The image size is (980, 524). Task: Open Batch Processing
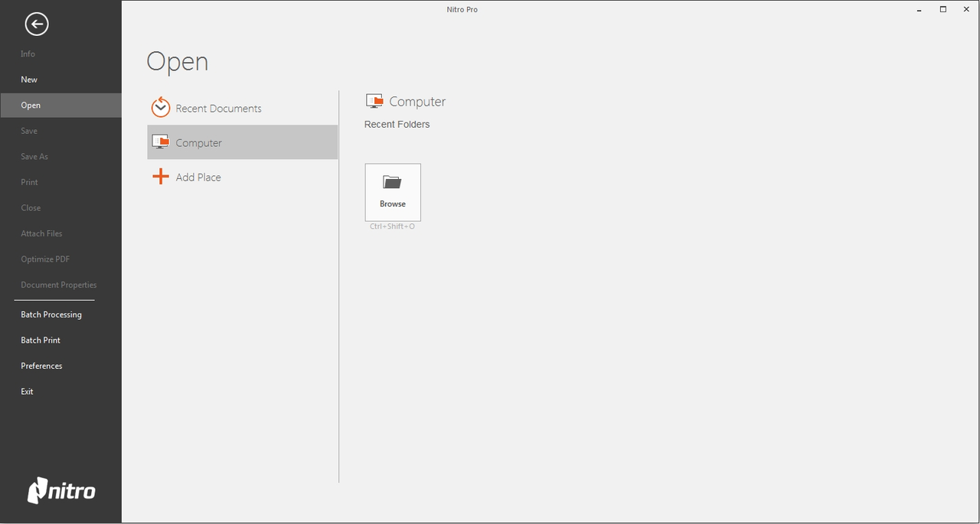pyautogui.click(x=51, y=314)
